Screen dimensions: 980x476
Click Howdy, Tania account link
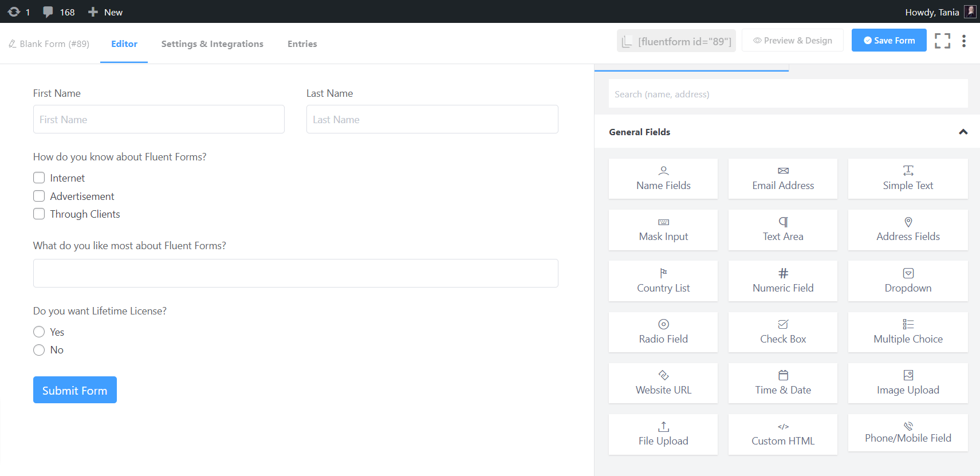[x=932, y=12]
